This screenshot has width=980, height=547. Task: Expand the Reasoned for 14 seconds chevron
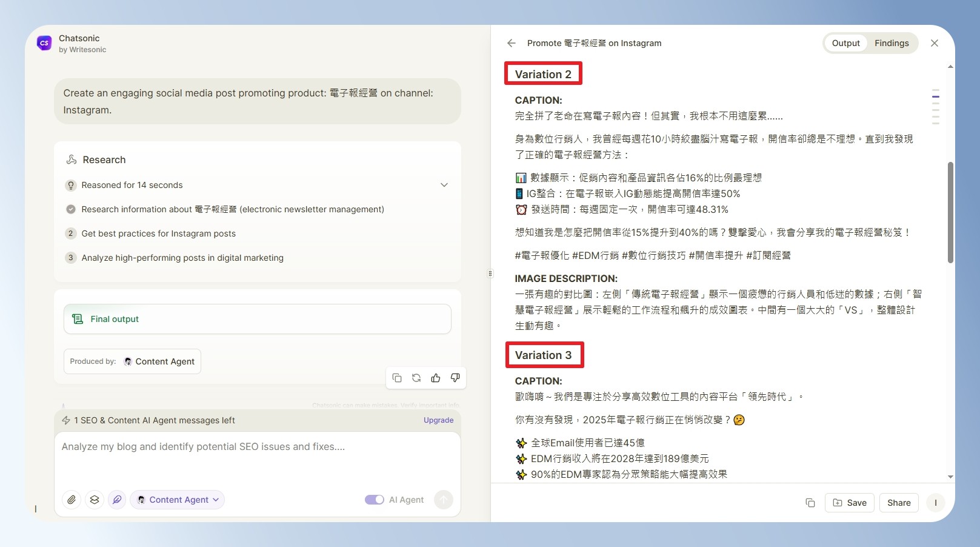tap(444, 185)
